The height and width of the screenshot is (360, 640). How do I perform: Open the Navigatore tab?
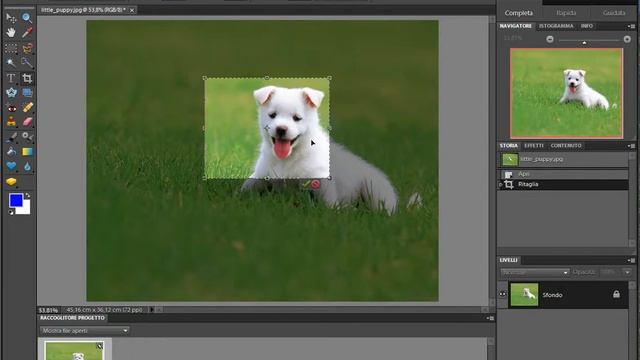click(x=516, y=26)
